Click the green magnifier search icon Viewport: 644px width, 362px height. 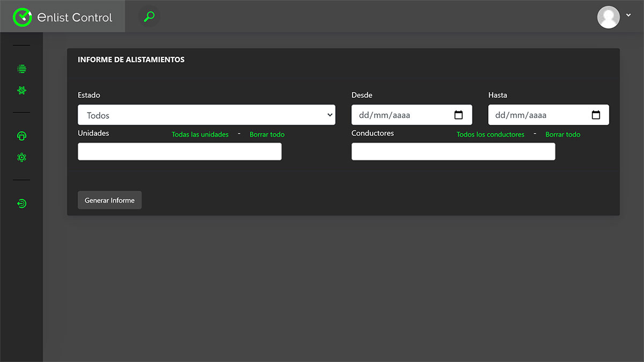coord(149,17)
